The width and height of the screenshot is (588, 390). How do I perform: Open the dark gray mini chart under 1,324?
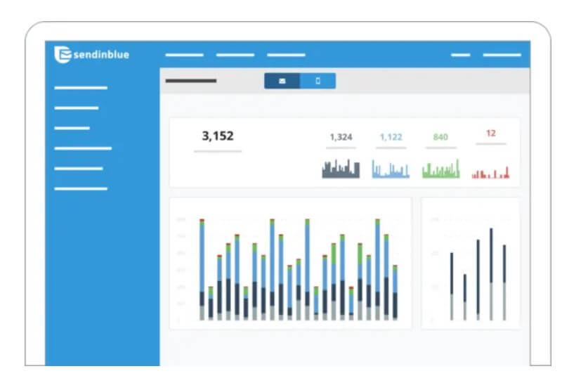(341, 169)
